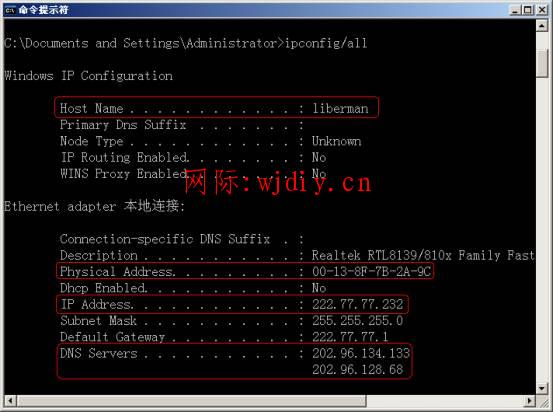Minimize the Command Prompt window

point(516,10)
